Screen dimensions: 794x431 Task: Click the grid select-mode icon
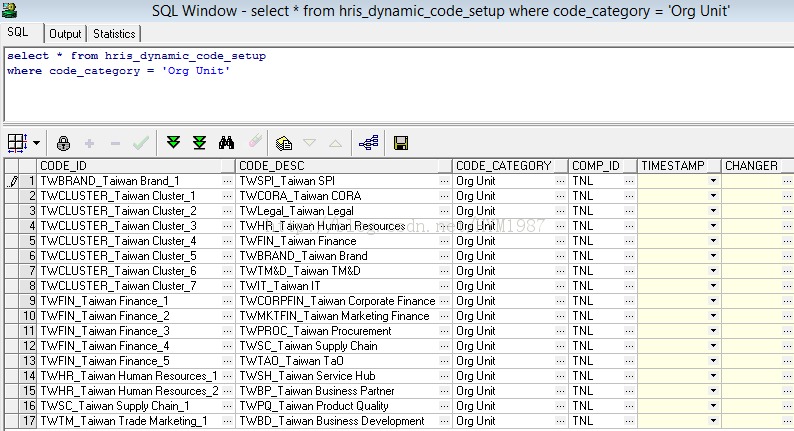click(17, 143)
